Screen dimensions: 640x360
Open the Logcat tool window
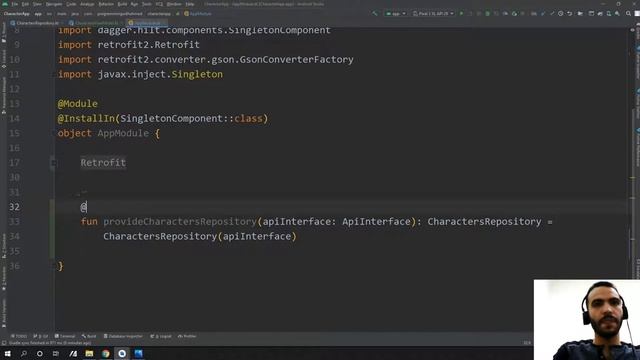click(x=161, y=336)
